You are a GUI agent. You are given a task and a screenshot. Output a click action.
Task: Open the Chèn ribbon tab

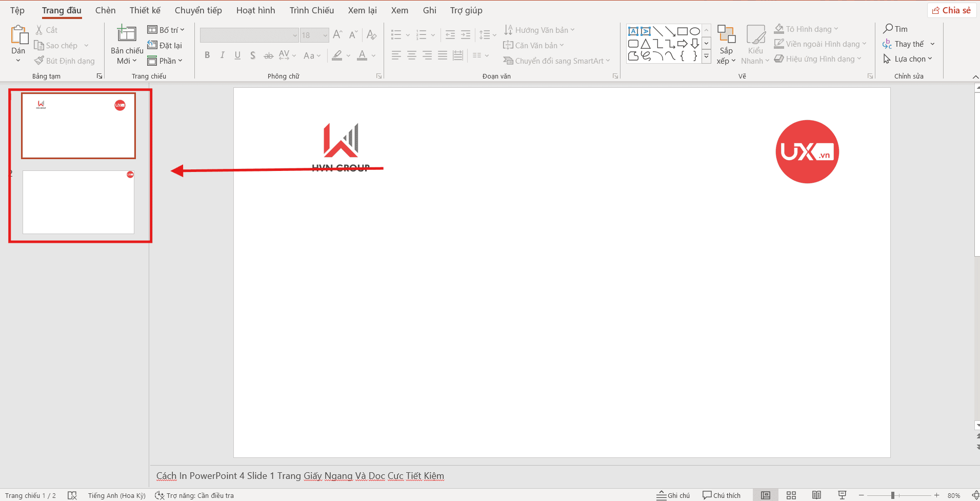point(105,10)
